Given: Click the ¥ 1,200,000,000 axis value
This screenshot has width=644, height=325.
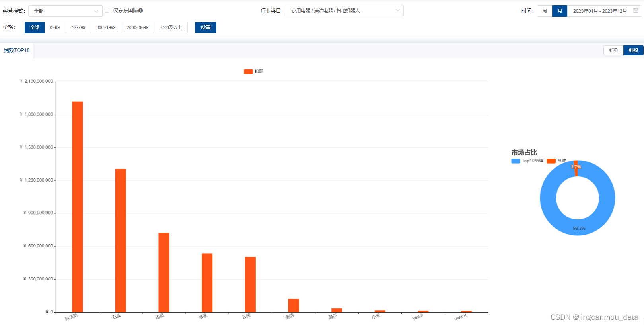Looking at the screenshot, I should pos(37,180).
